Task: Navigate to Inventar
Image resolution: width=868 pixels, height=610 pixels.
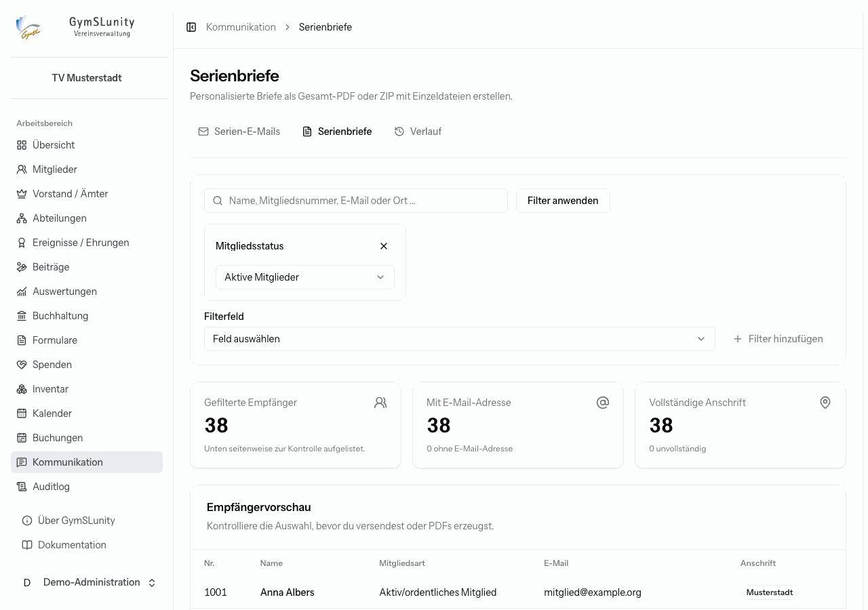Action: pyautogui.click(x=87, y=389)
